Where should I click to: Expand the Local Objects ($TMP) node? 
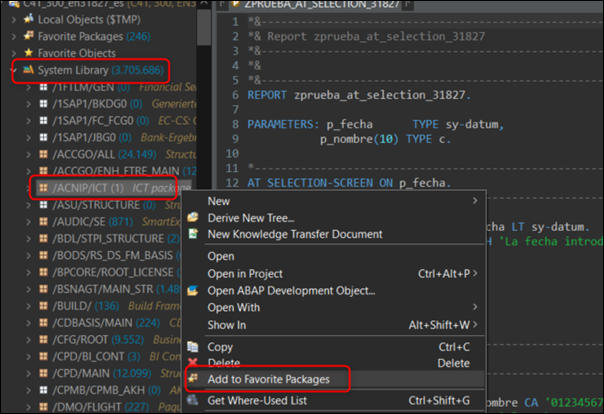click(14, 20)
